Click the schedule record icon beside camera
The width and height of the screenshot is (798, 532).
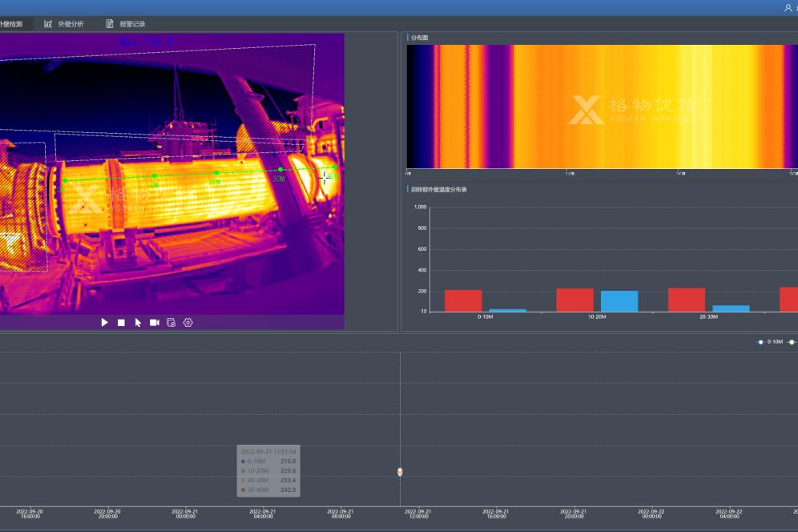171,323
